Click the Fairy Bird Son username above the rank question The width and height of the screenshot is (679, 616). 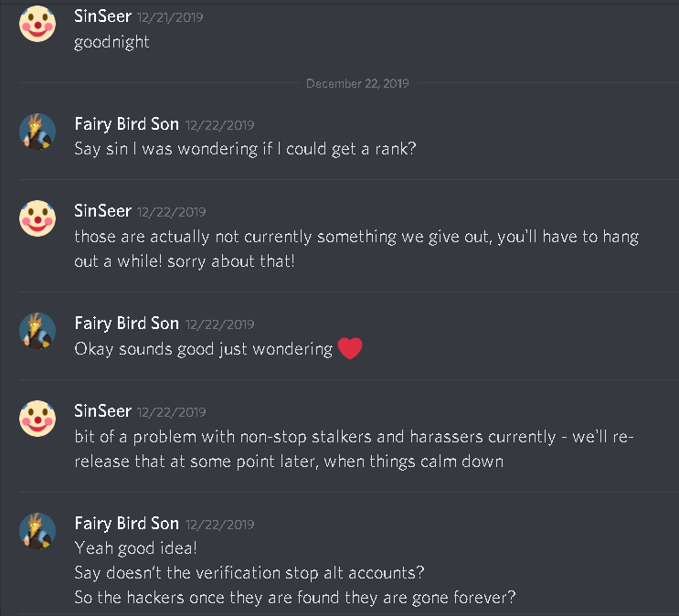point(126,124)
